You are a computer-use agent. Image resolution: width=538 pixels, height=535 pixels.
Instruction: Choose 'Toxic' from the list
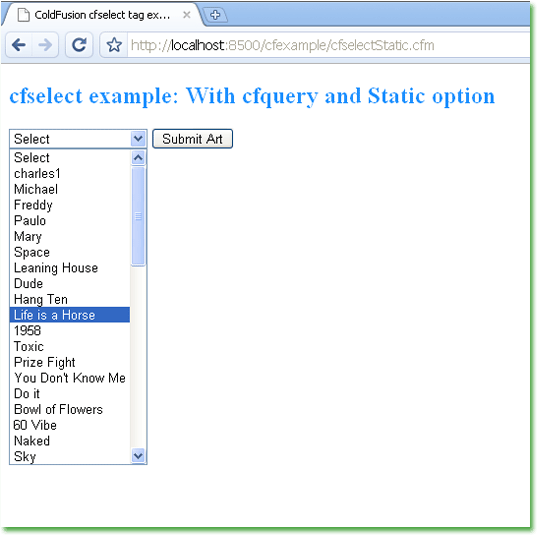pos(70,347)
